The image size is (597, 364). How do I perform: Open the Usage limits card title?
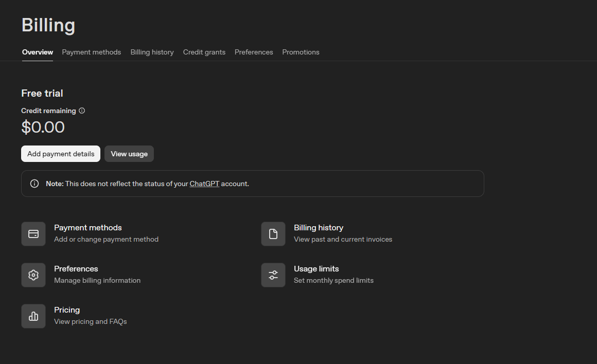coord(317,268)
